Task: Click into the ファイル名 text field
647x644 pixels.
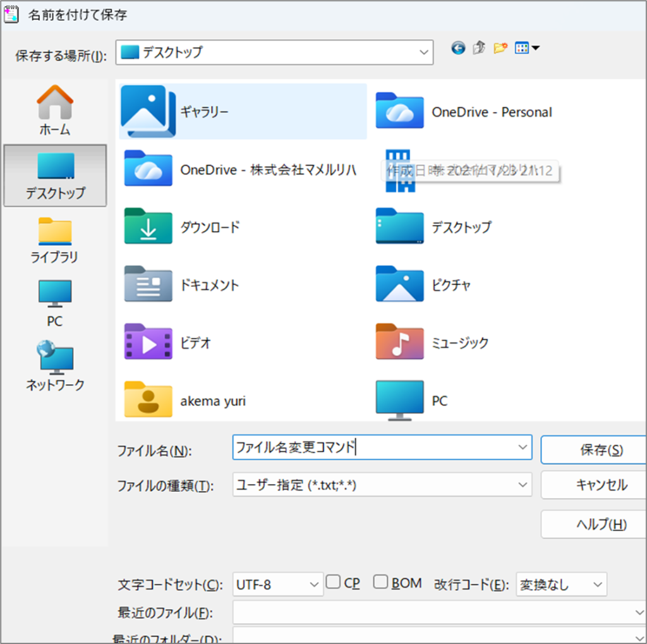Action: [x=373, y=447]
